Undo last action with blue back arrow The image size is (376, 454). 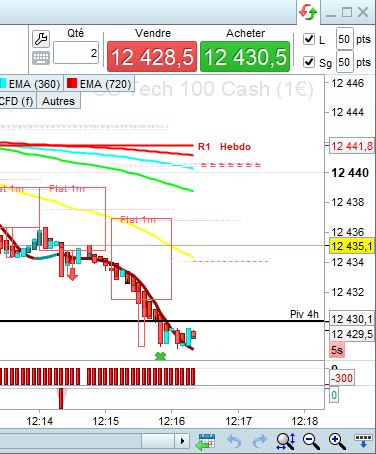click(x=234, y=441)
